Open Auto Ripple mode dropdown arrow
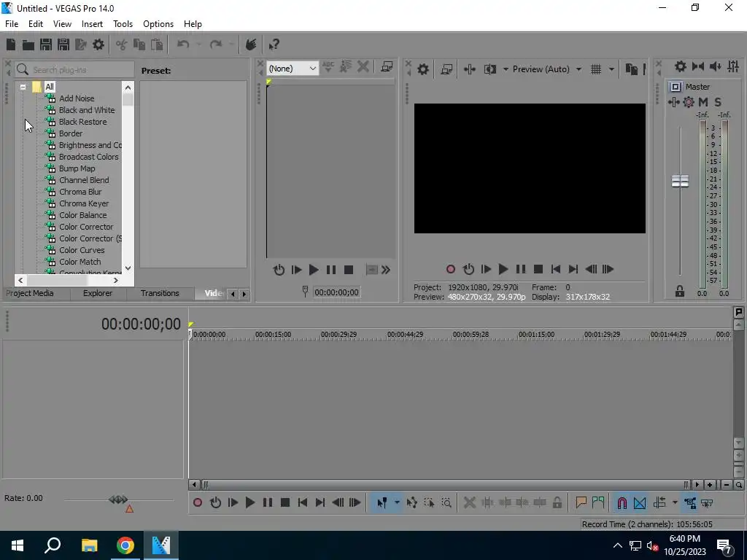The height and width of the screenshot is (560, 747). coord(675,503)
